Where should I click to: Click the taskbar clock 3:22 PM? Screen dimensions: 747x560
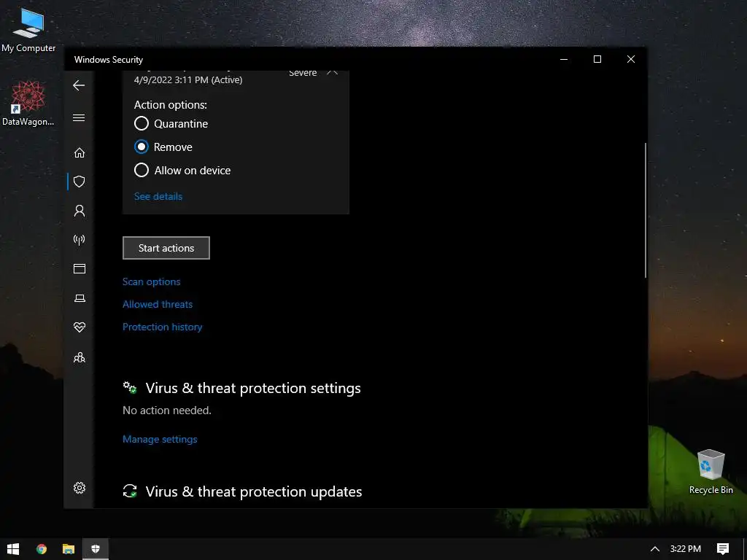(686, 549)
